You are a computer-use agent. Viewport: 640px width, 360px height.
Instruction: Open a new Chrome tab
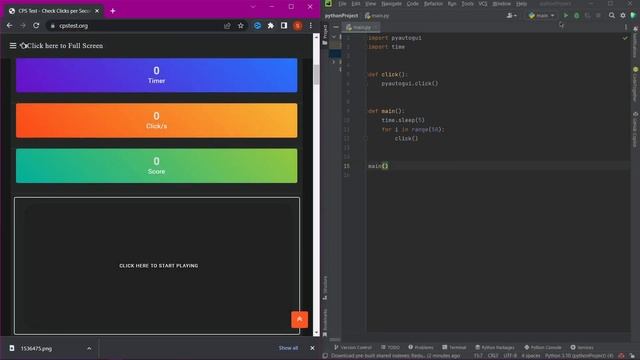(113, 11)
